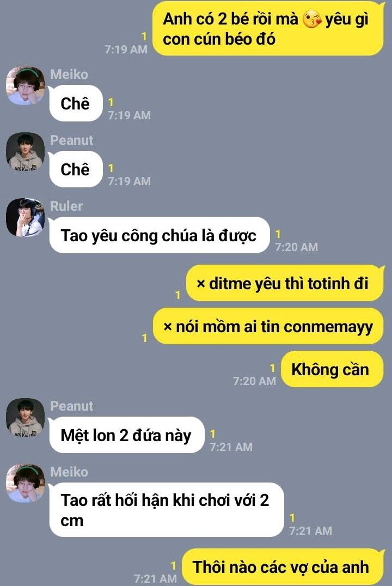The width and height of the screenshot is (392, 586).
Task: Tap the 'Anh có 2 bé rồi mà' message
Action: tap(268, 29)
